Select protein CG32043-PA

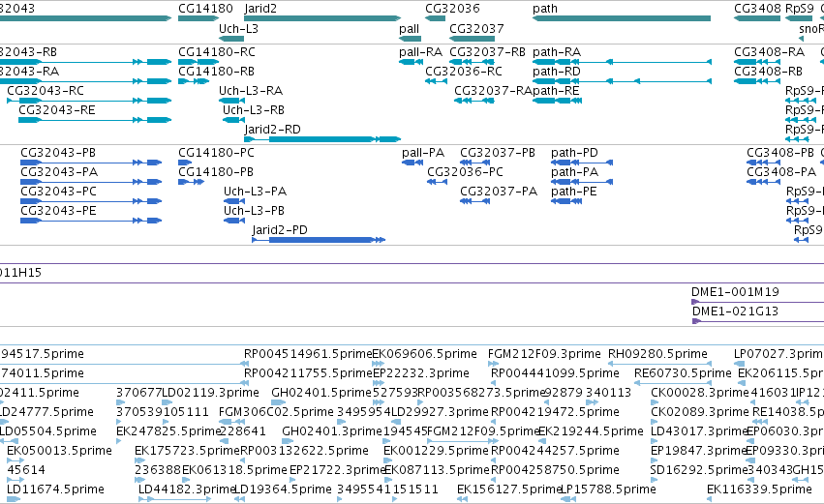pyautogui.click(x=91, y=182)
